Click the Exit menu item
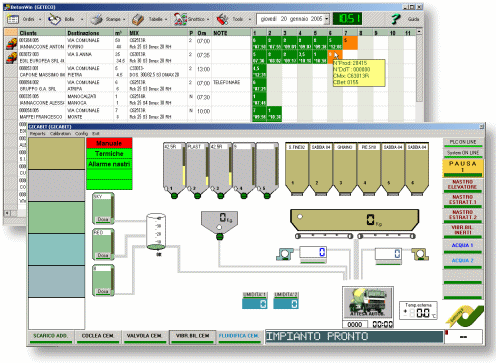Screen dimensions: 496x363 tap(96, 134)
